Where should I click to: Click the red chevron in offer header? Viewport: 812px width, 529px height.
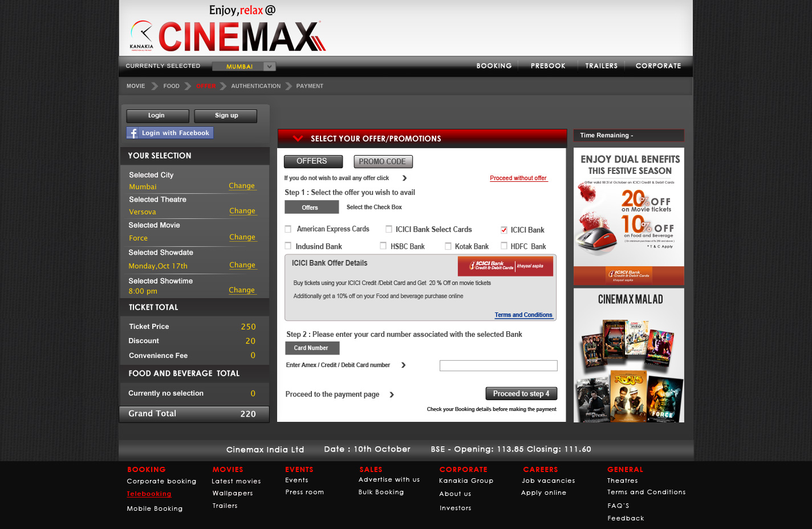(298, 138)
